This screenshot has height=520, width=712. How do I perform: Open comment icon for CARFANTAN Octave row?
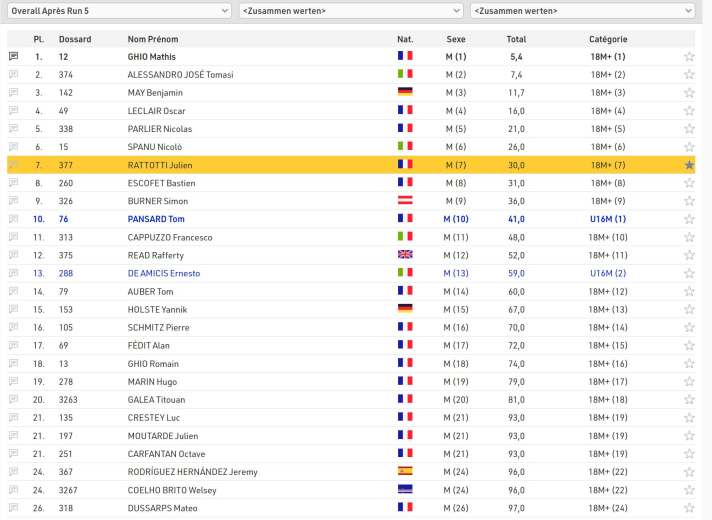coord(14,454)
